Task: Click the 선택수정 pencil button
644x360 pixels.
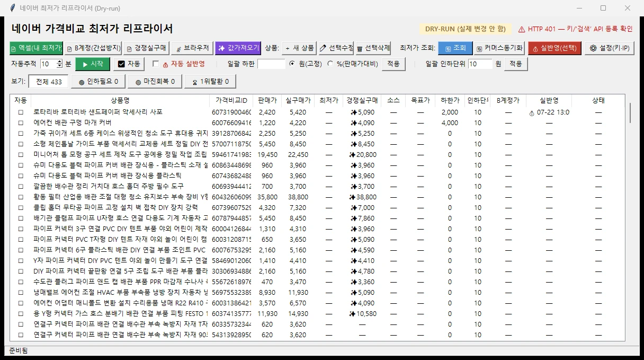Action: (336, 48)
